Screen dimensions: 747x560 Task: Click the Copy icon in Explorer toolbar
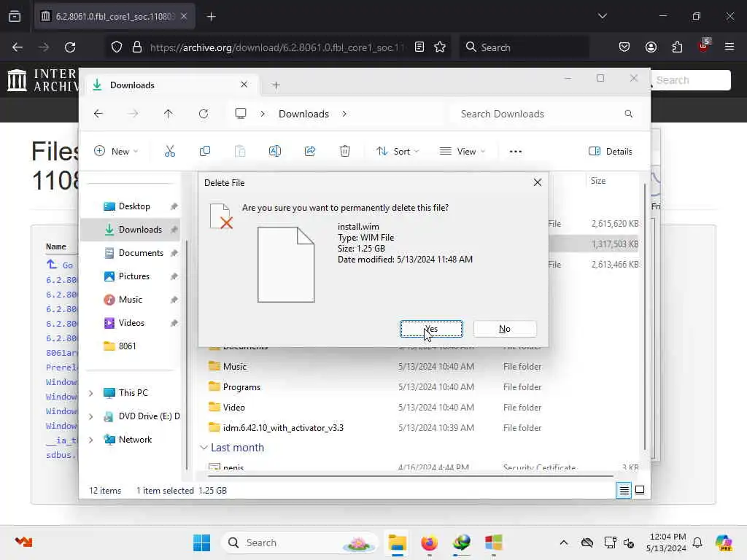point(205,152)
